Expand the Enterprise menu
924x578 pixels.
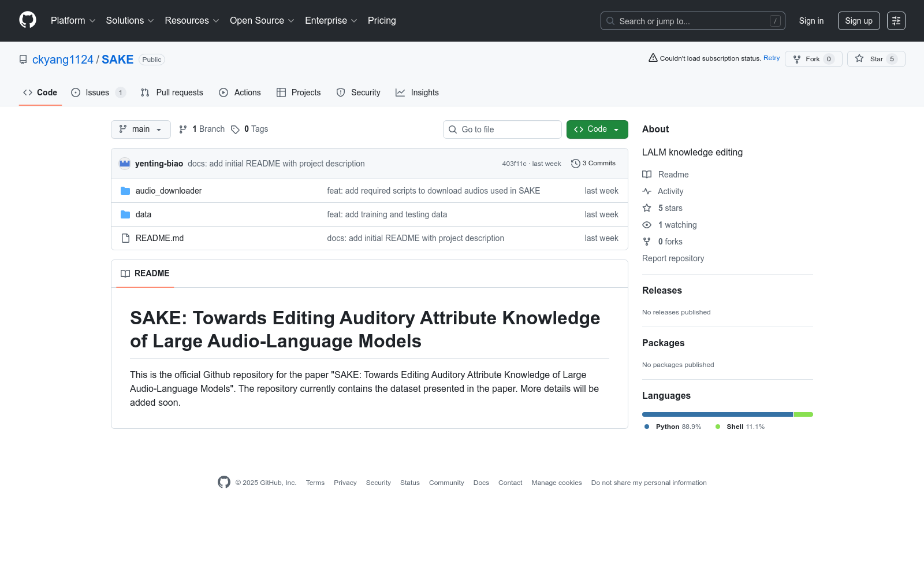[331, 21]
